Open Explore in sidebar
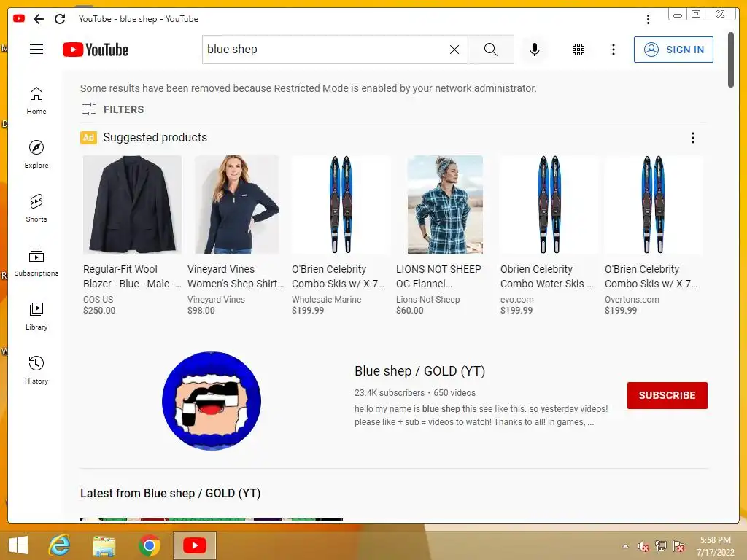This screenshot has height=560, width=747. (36, 155)
